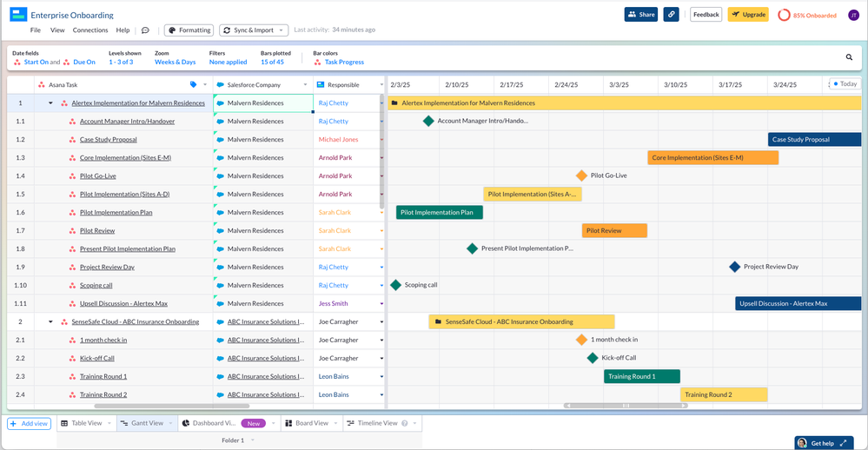Screen dimensions: 868x450
Task: Open the user avatar JT
Action: pos(853,15)
